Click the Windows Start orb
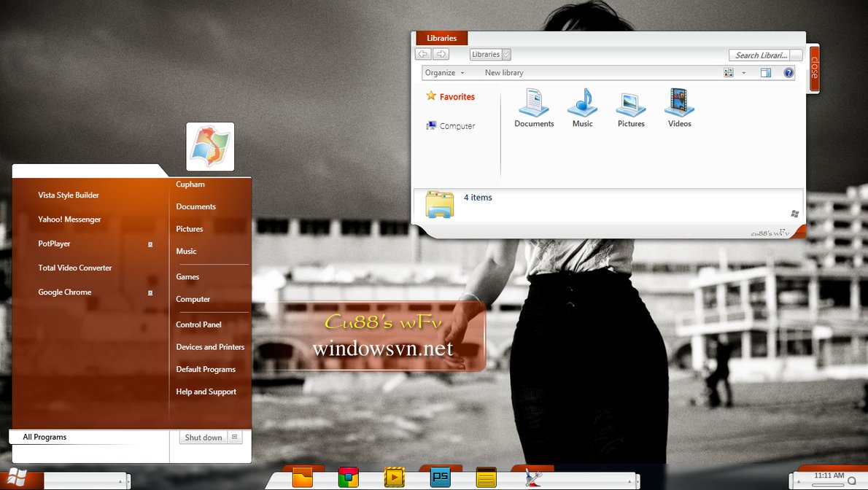Viewport: 868px width, 490px height. point(18,478)
